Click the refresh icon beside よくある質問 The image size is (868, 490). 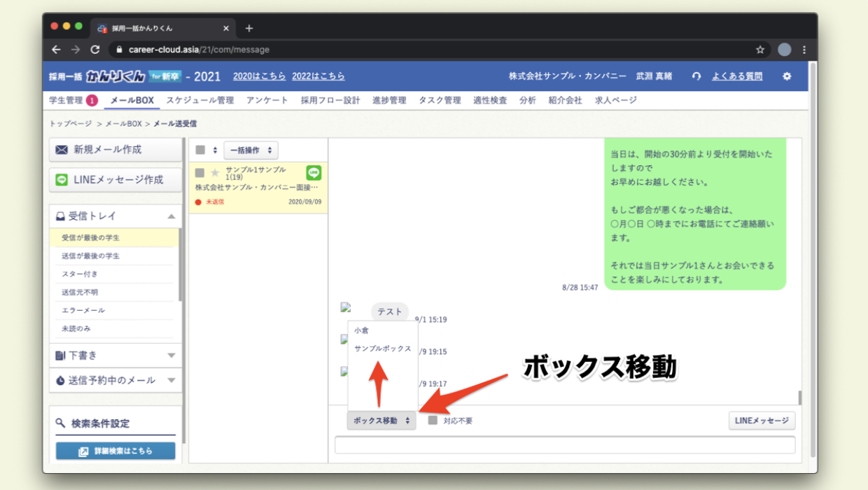click(695, 76)
